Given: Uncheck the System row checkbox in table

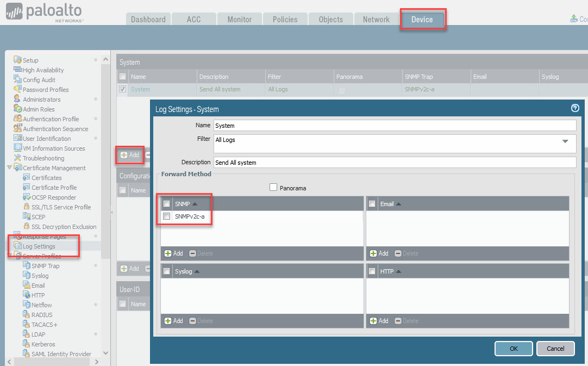Looking at the screenshot, I should [123, 89].
